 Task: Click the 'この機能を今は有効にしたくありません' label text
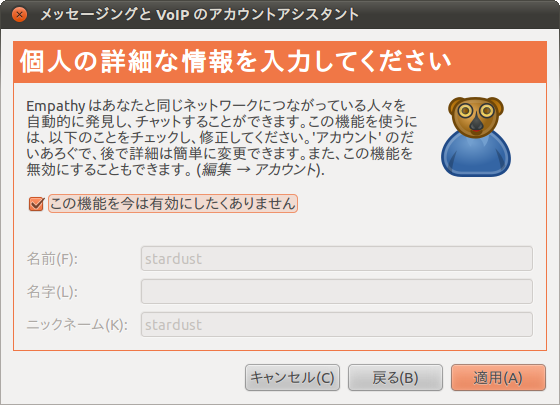pos(173,204)
